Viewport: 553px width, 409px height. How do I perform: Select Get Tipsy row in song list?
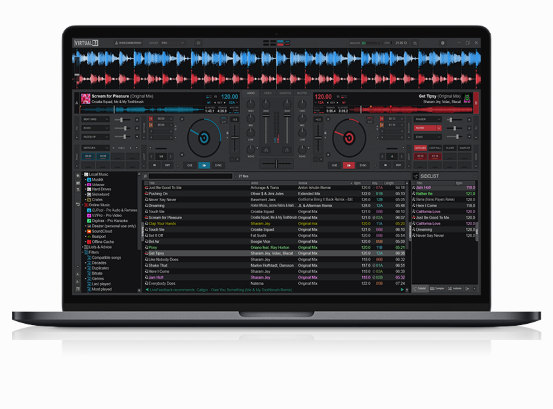(275, 253)
